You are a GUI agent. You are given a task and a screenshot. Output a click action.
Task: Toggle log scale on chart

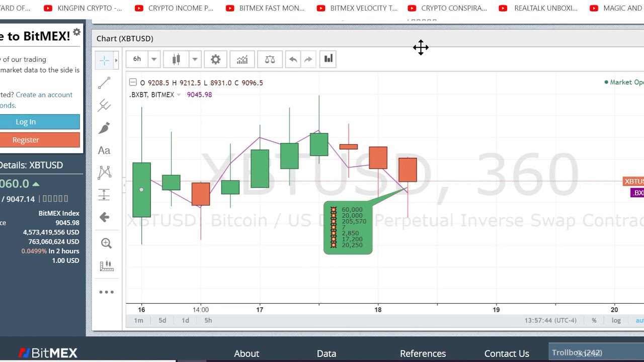pyautogui.click(x=616, y=320)
